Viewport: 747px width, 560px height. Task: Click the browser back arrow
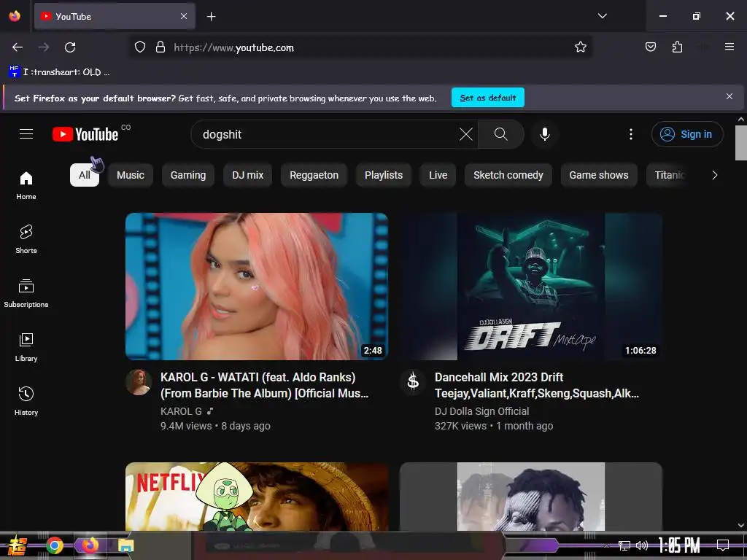click(x=18, y=47)
